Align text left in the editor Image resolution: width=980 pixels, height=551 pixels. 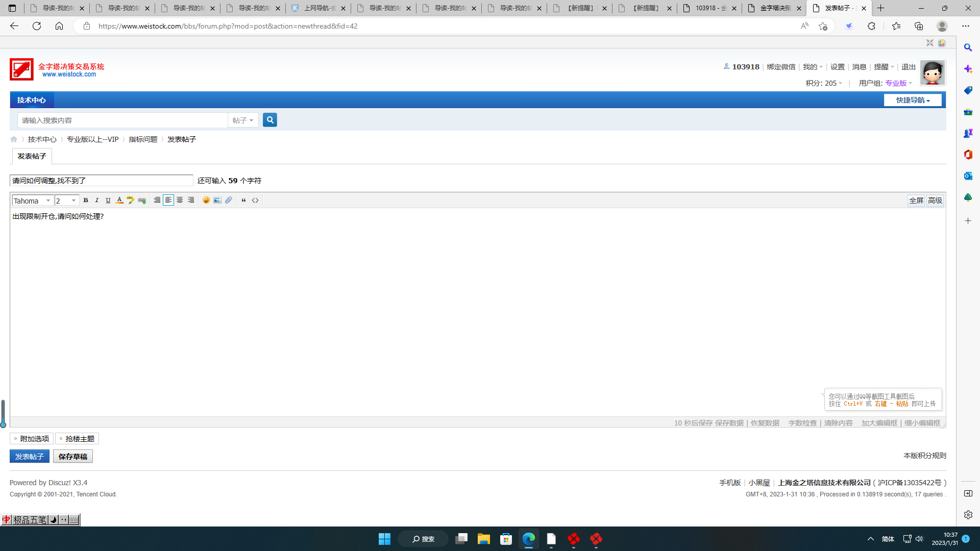(168, 201)
